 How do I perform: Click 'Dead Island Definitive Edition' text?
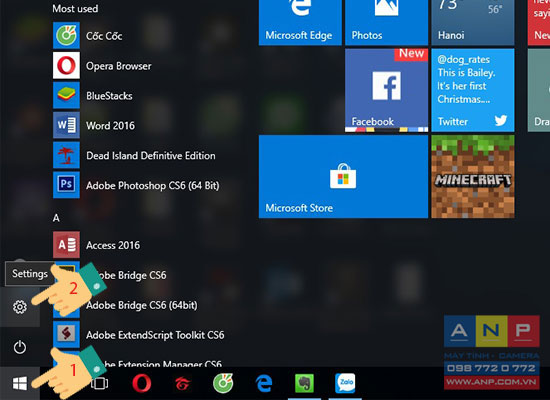(x=150, y=155)
